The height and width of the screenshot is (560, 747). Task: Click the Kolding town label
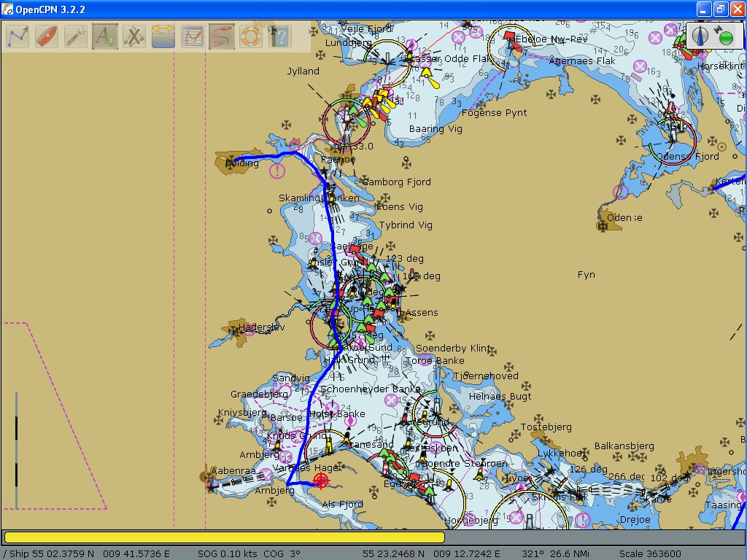(242, 163)
